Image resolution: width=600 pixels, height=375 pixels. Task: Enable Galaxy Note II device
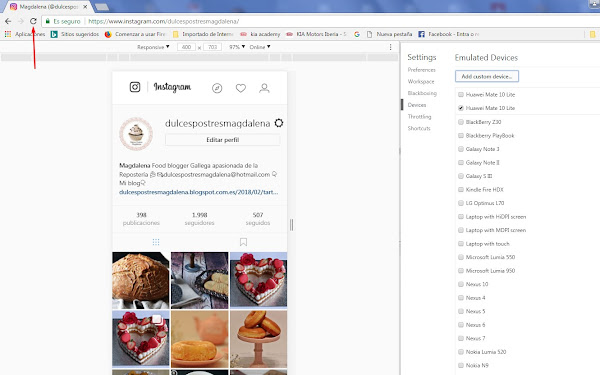(x=461, y=163)
